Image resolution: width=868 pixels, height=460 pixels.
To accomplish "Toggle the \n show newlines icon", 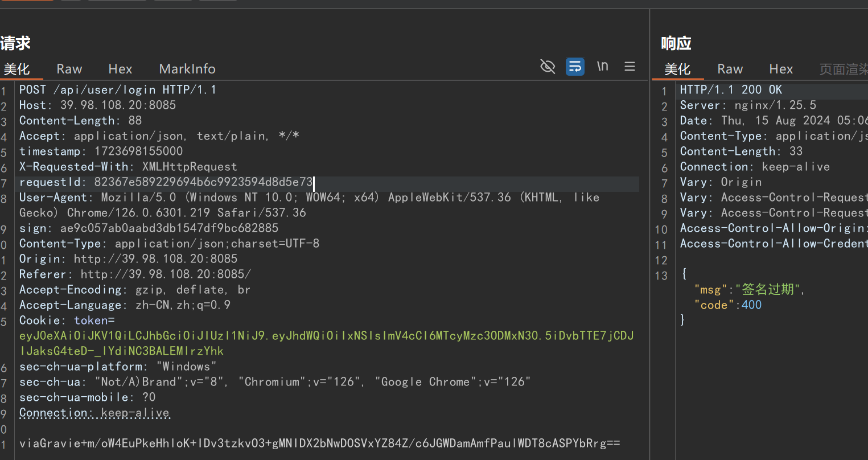I will coord(602,67).
